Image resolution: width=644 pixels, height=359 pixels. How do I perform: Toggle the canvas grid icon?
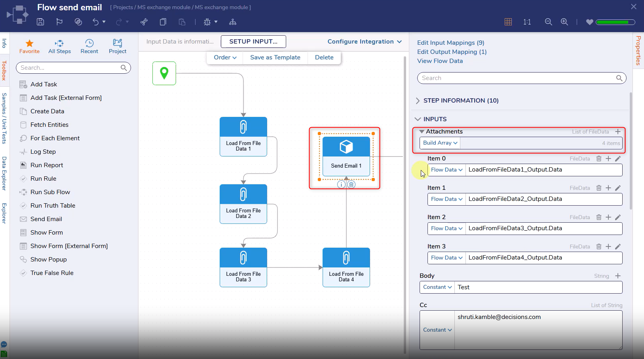tap(508, 22)
